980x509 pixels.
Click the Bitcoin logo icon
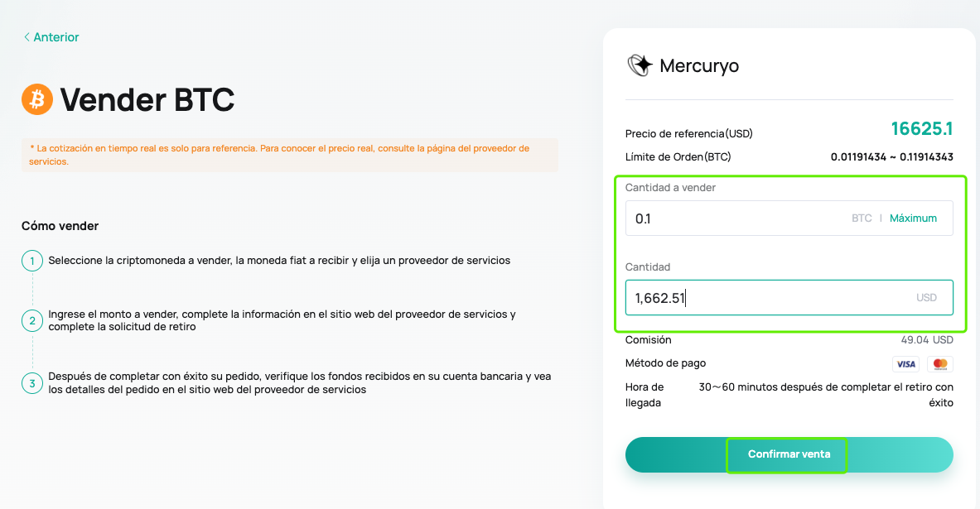coord(37,99)
